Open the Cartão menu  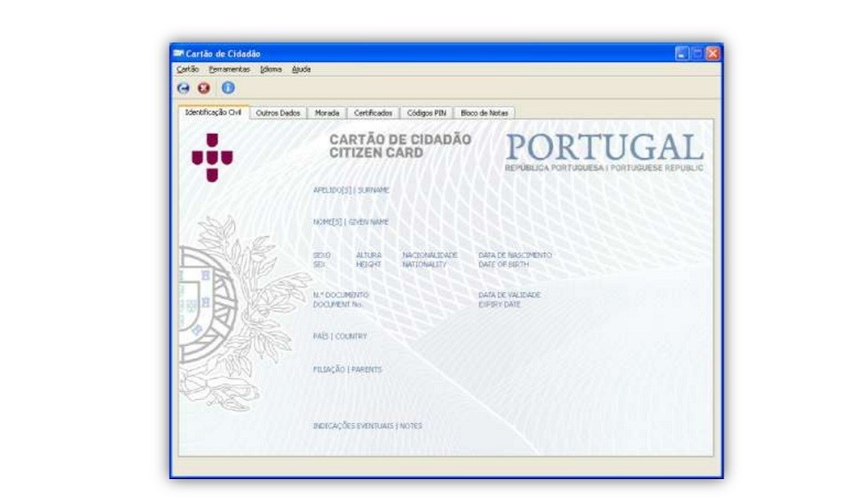(x=187, y=69)
